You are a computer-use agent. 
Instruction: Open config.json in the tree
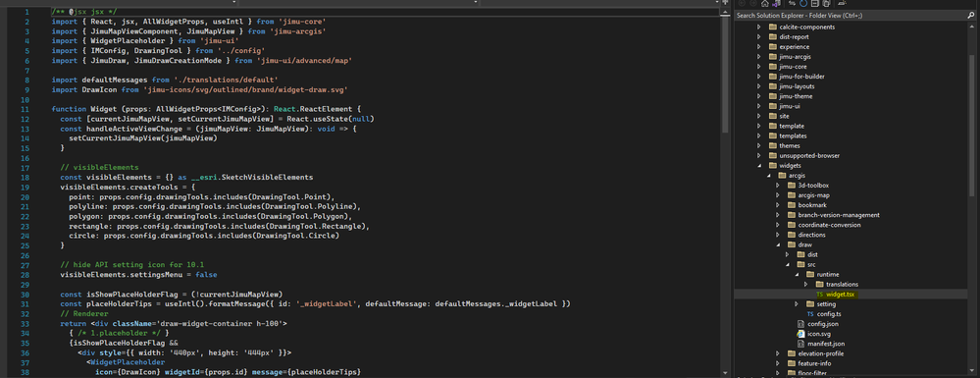tap(823, 324)
